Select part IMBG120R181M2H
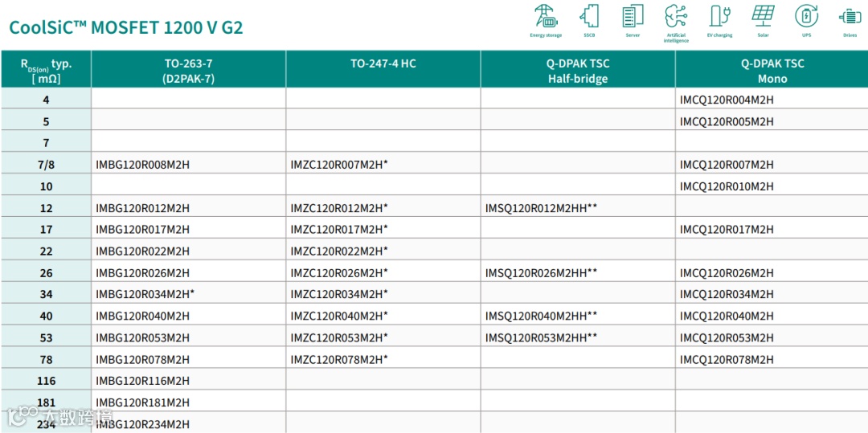Image resolution: width=868 pixels, height=433 pixels. tap(142, 402)
